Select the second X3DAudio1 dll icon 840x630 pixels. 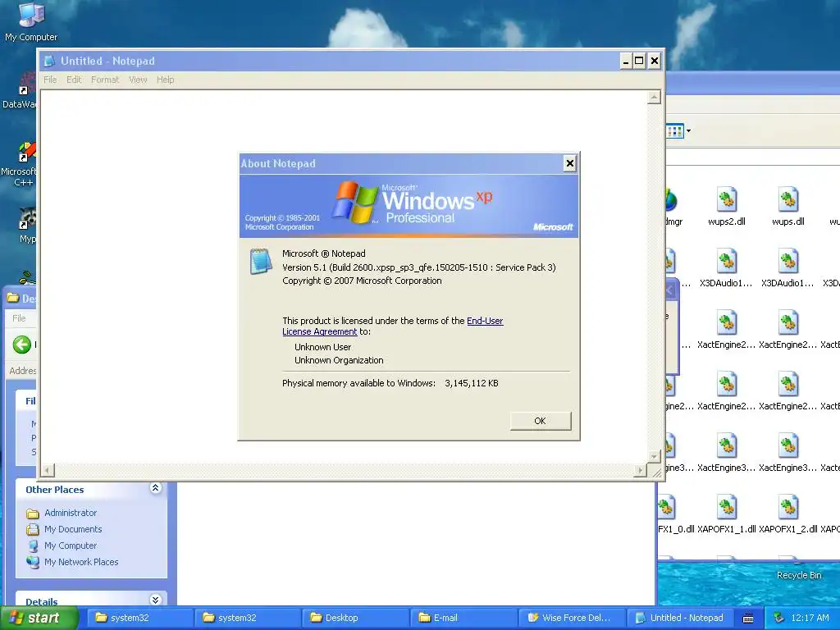pyautogui.click(x=788, y=262)
